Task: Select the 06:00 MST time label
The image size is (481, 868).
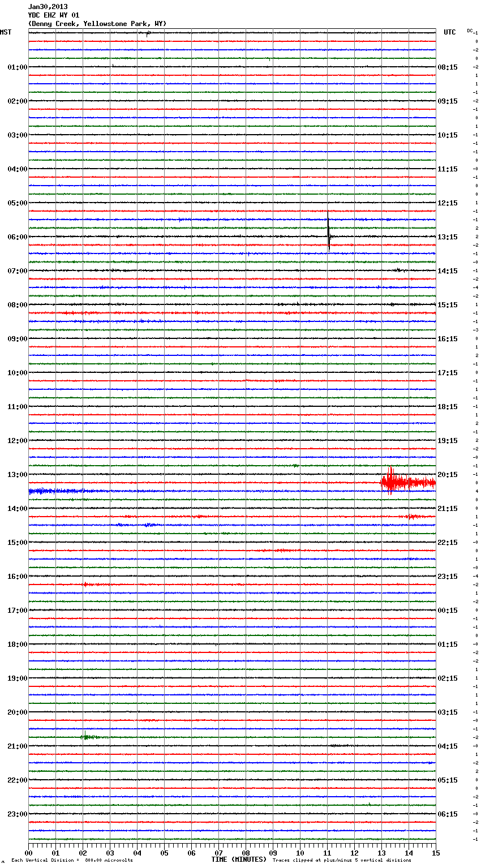Action: (x=18, y=237)
